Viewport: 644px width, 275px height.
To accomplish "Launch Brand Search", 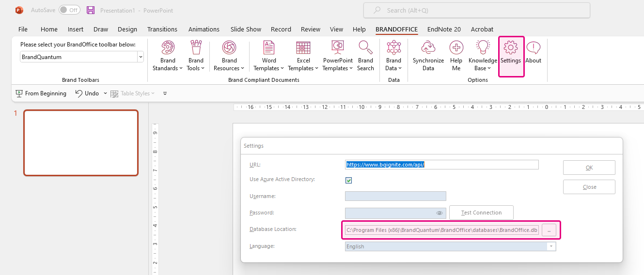I will 365,56.
